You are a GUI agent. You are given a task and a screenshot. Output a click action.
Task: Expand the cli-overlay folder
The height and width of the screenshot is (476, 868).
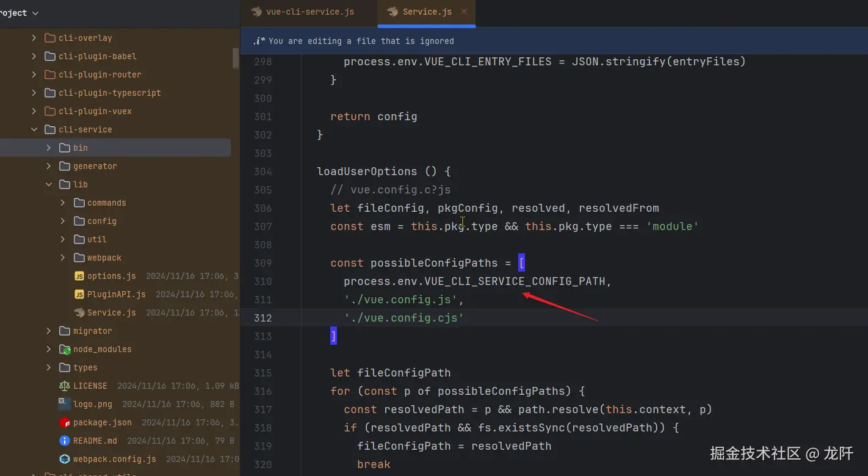click(34, 38)
